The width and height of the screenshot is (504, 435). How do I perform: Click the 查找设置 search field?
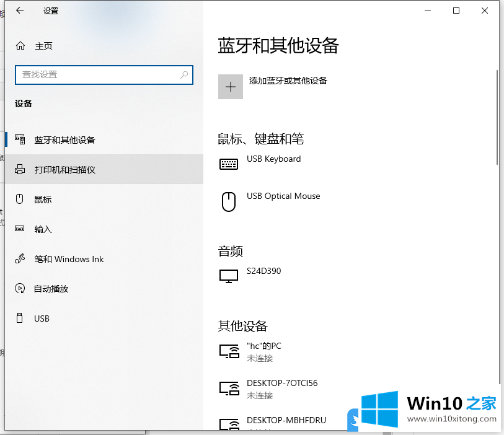pyautogui.click(x=104, y=75)
